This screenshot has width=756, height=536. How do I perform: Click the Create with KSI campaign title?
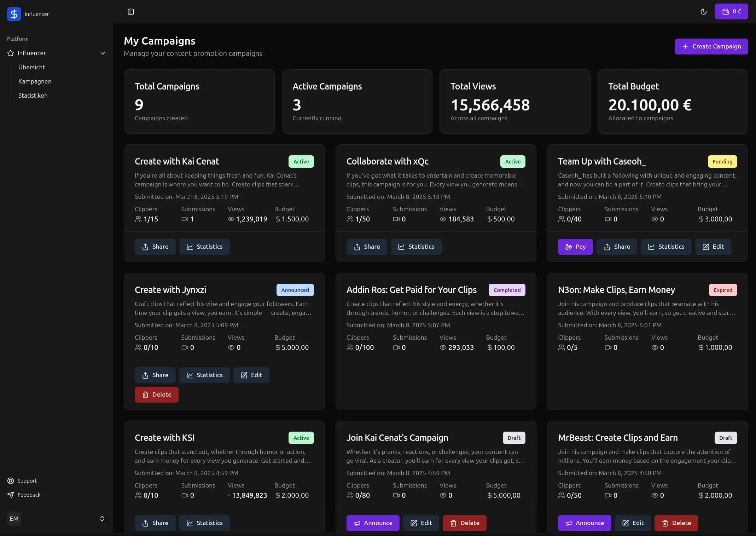165,438
